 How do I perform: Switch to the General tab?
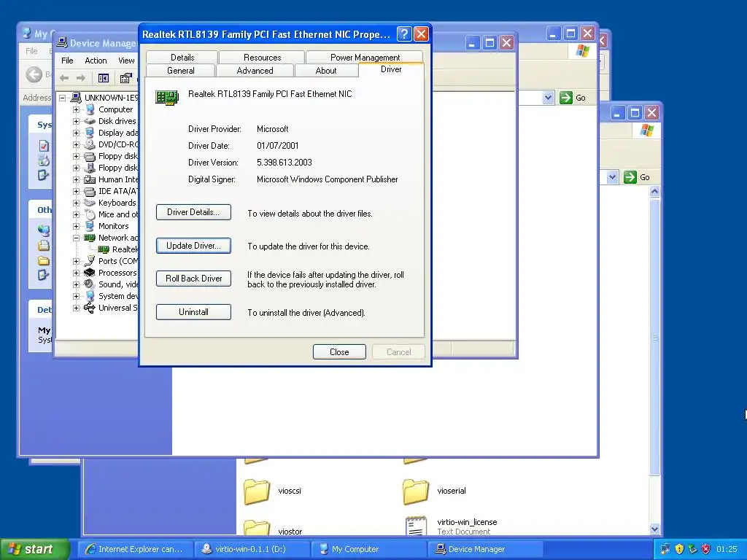click(181, 71)
